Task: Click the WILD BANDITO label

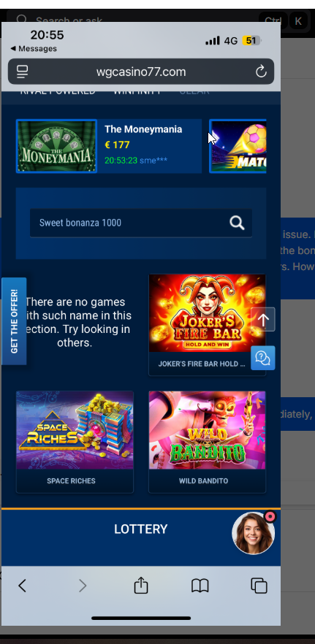Action: (204, 481)
